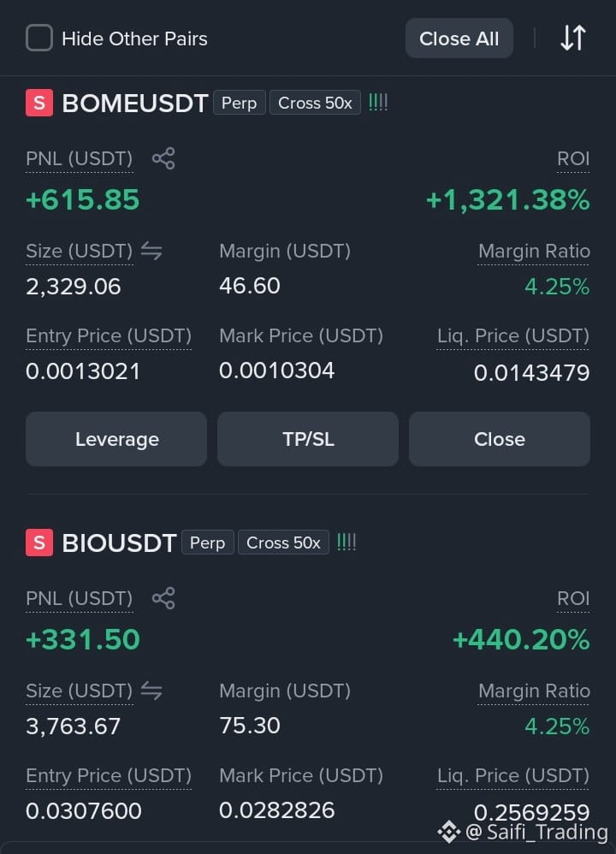Open TP/SL for BOMEUSDT position
616x854 pixels.
[308, 439]
